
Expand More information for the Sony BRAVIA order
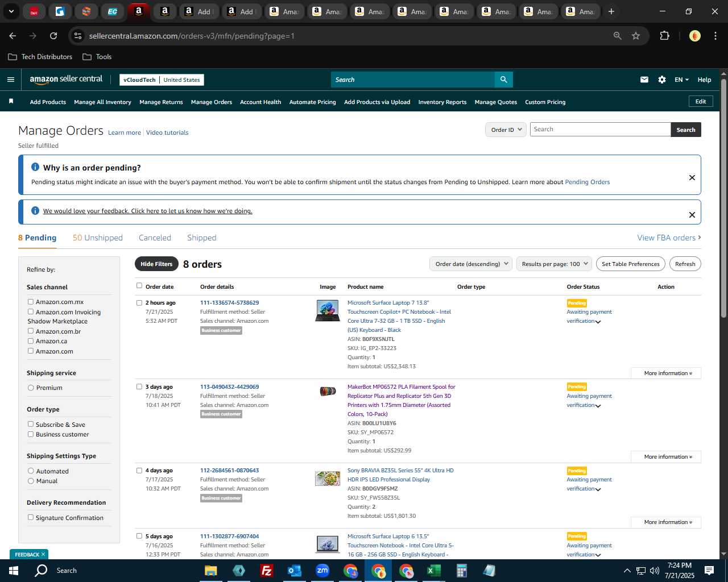pos(666,522)
